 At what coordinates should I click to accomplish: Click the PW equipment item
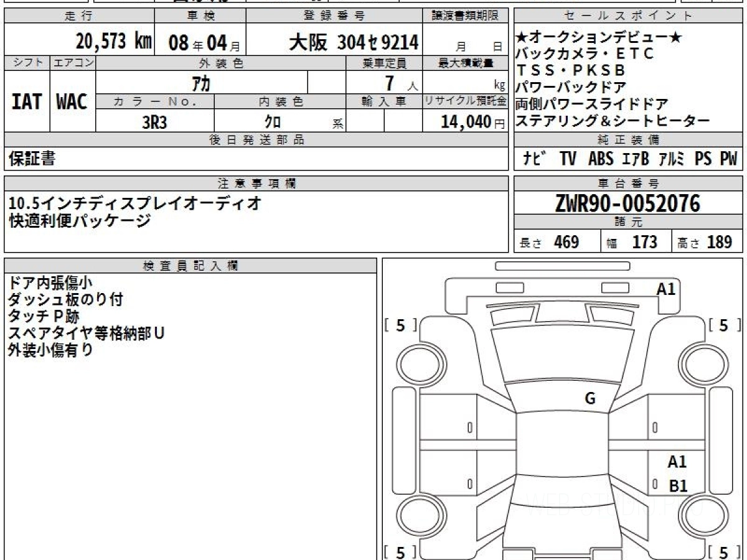(x=728, y=159)
